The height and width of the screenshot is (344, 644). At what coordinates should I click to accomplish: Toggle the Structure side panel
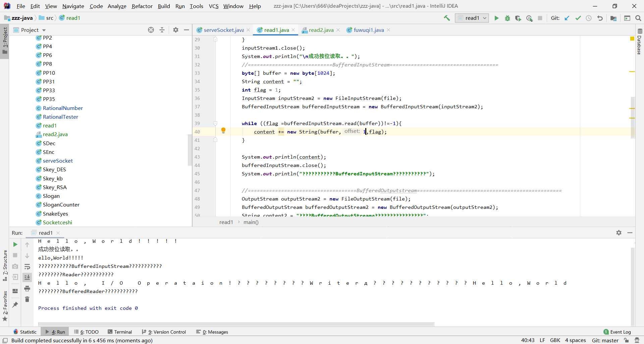coord(5,266)
